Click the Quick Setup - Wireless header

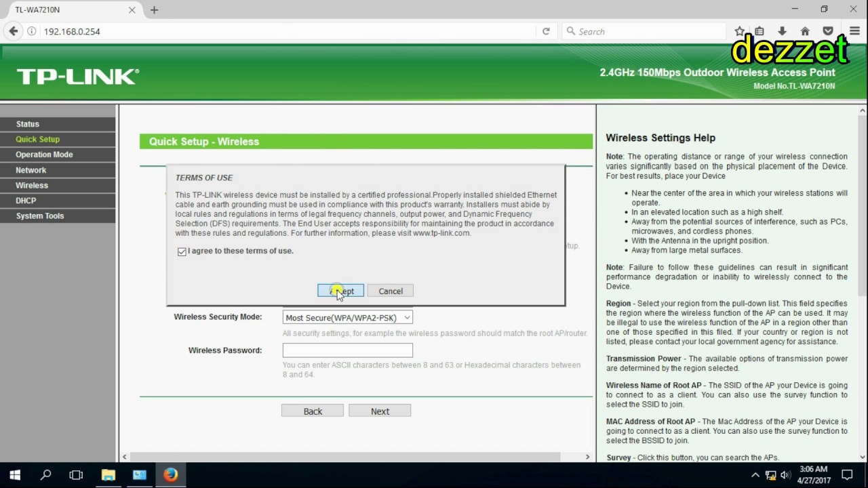coord(204,142)
